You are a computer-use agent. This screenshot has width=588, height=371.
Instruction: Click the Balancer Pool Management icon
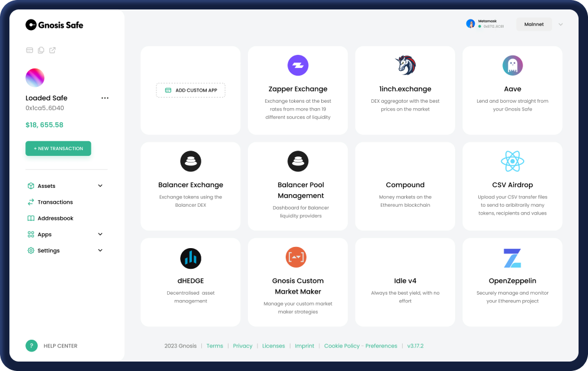click(298, 161)
